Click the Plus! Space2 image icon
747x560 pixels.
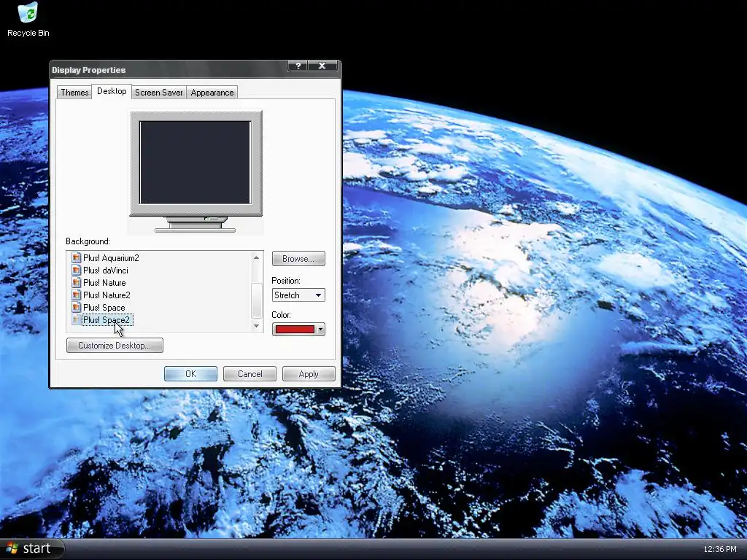pos(76,319)
